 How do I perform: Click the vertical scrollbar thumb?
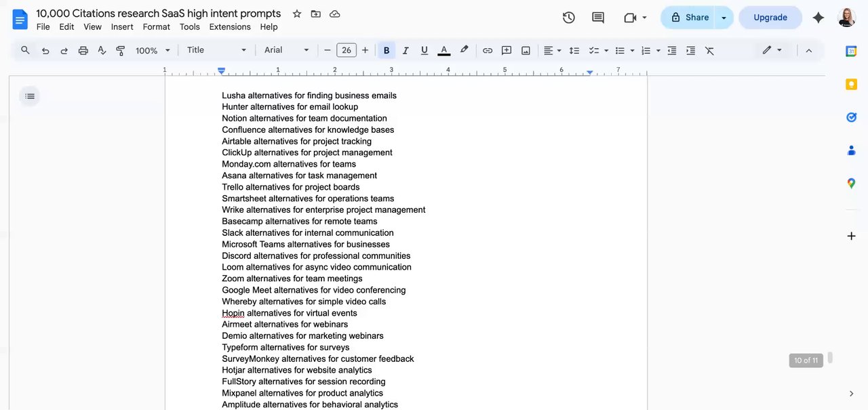coord(829,358)
